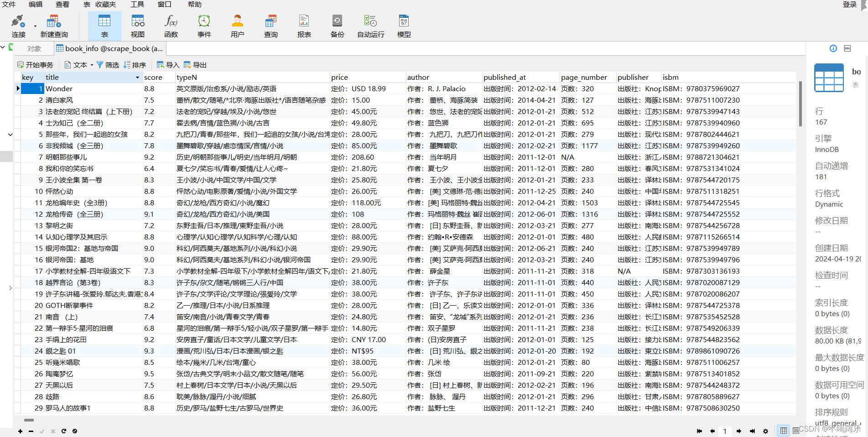Image resolution: width=868 pixels, height=437 pixels.
Task: Open the 工具 menu
Action: (137, 4)
